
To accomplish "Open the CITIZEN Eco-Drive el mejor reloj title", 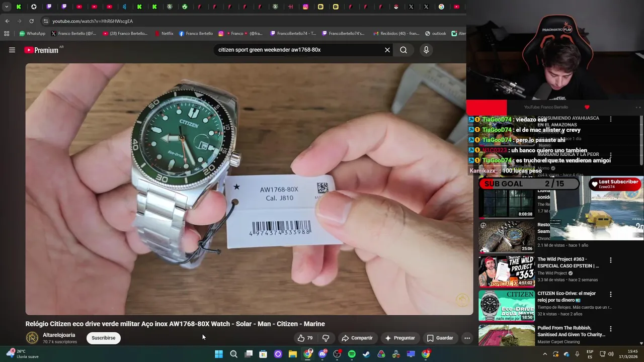I will 567,297.
